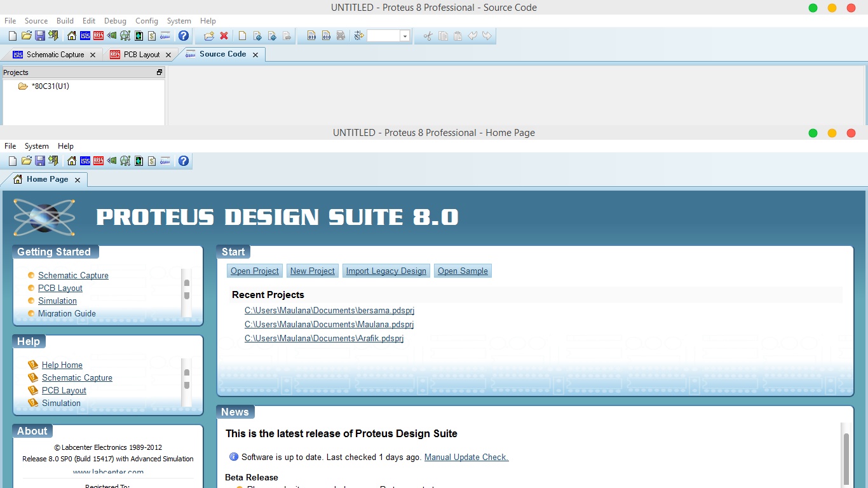Click blue ISIS icon in Home Page window toolbar
Viewport: 868px width, 488px height.
click(x=85, y=161)
